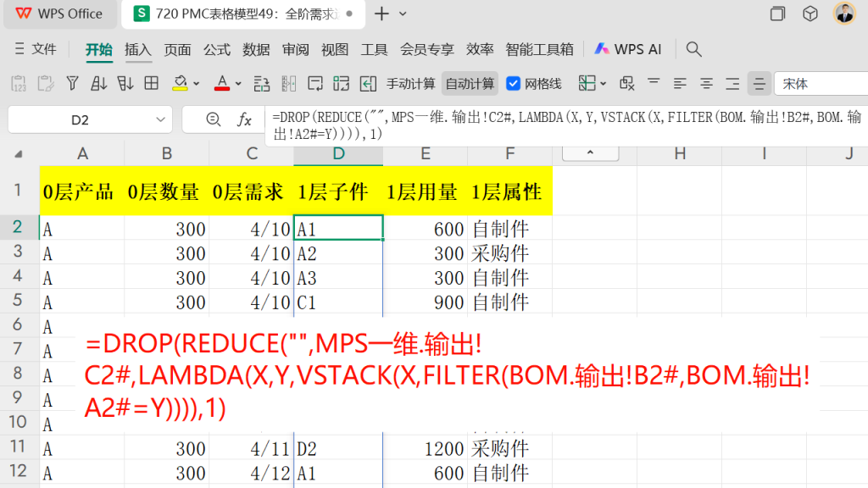Expand new tab dropdown chevron
868x488 pixels.
pos(403,14)
